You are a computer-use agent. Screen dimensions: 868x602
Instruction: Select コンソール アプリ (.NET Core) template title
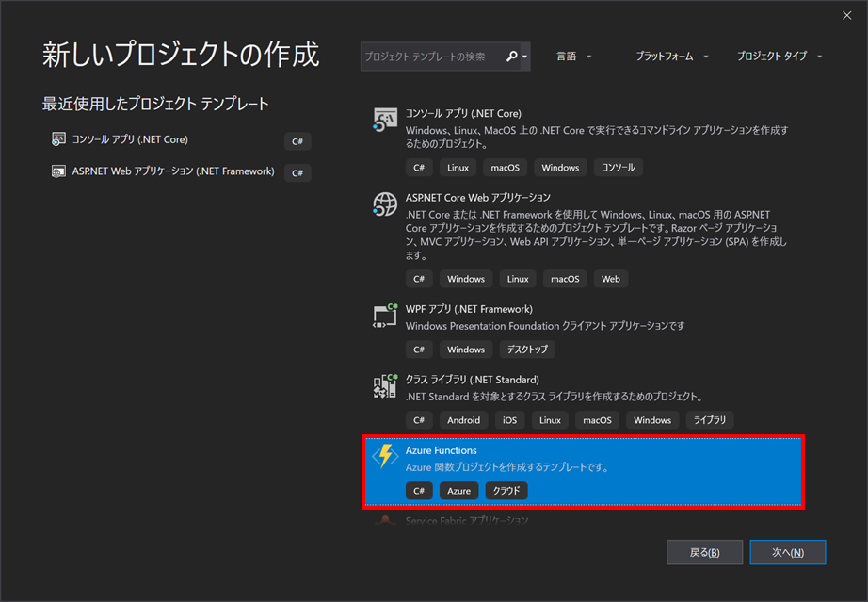pyautogui.click(x=463, y=113)
